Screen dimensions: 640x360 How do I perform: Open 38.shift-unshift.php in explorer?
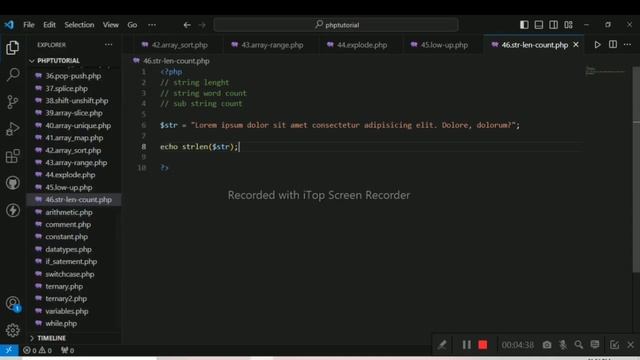(77, 101)
